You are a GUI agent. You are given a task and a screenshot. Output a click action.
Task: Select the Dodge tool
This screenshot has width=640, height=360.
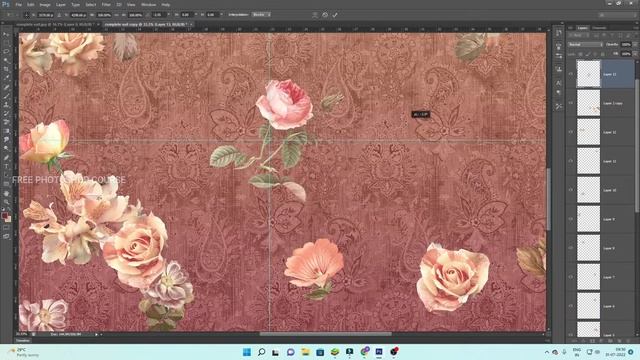(x=6, y=149)
